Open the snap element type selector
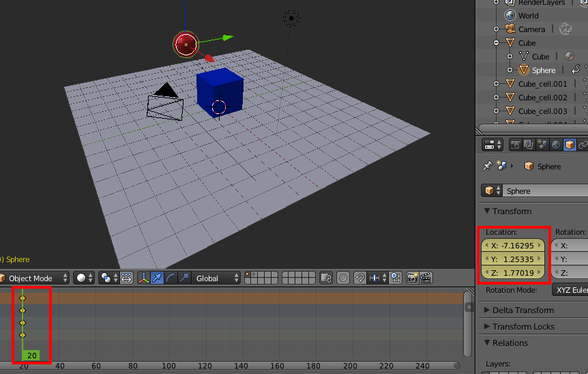Screen dimensions: 588x374 click(377, 278)
